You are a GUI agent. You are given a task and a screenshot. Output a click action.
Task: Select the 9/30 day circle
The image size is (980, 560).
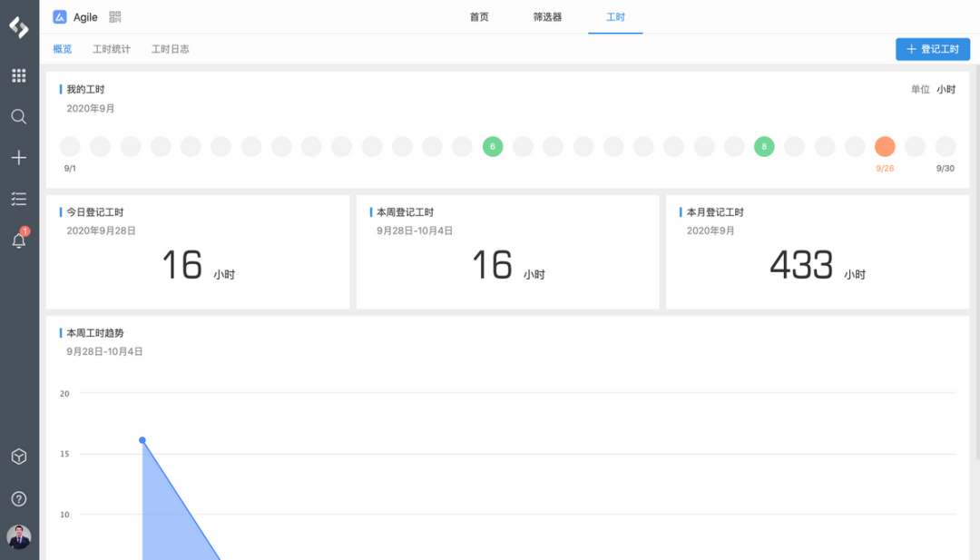(945, 147)
